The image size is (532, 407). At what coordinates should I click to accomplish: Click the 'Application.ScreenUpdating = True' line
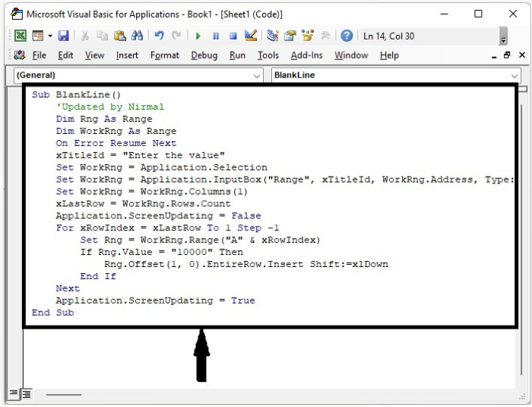pos(155,300)
